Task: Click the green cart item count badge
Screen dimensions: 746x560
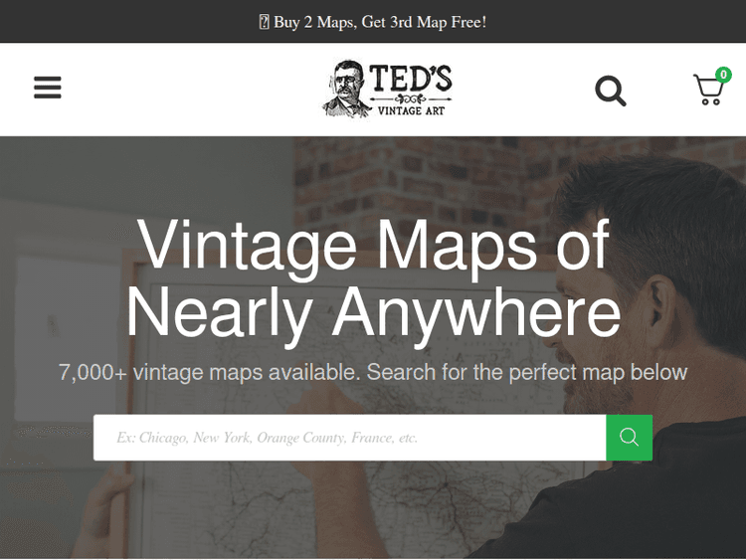Action: point(723,75)
